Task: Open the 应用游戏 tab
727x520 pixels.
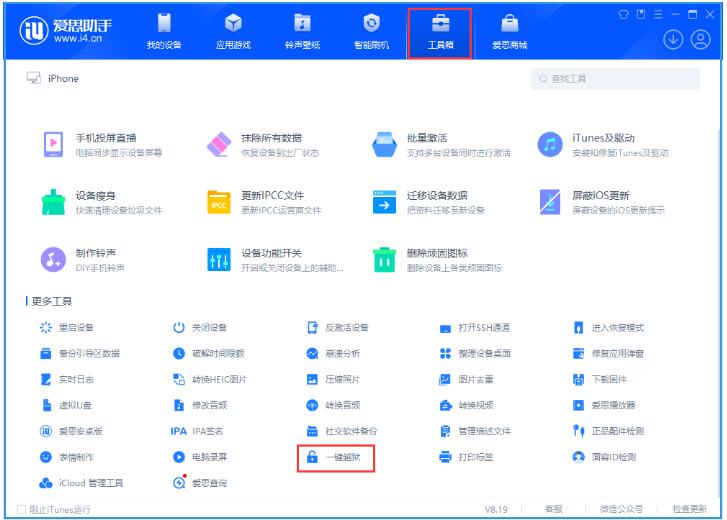Action: (233, 30)
